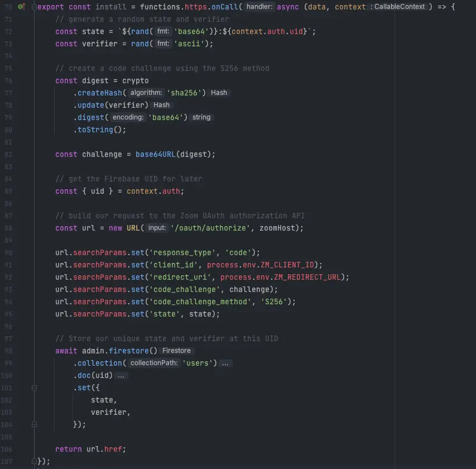The width and height of the screenshot is (476, 469).
Task: Click the verifier property on line 103
Action: [109, 412]
